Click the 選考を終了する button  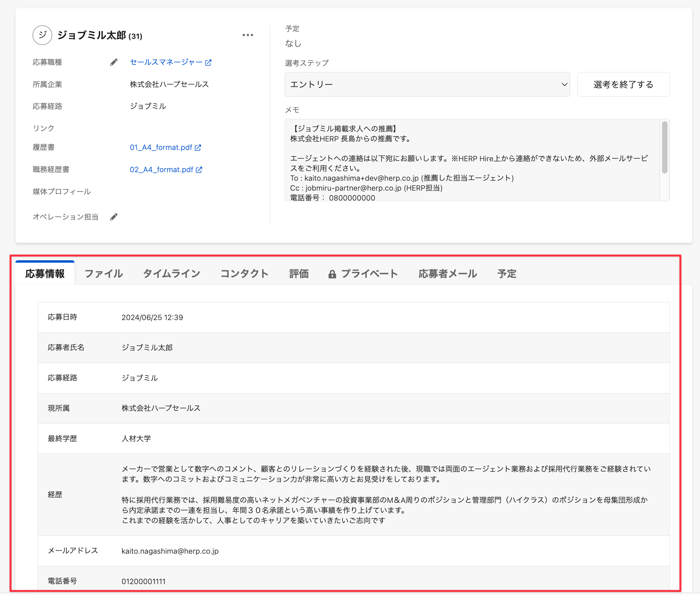pyautogui.click(x=623, y=84)
